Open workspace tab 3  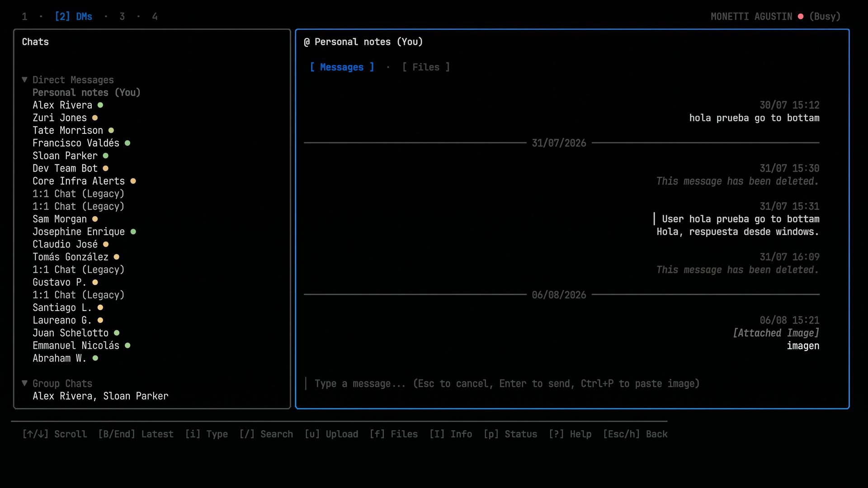(122, 16)
